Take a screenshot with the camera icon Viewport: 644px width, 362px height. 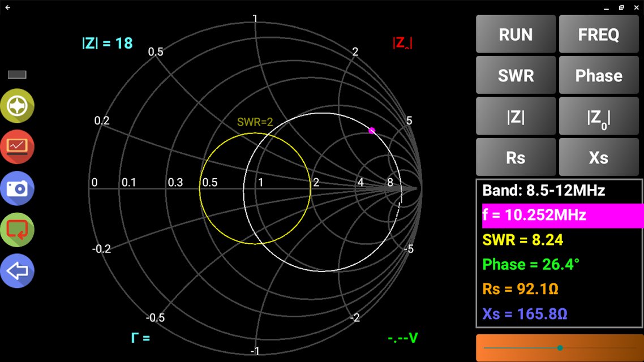(18, 188)
